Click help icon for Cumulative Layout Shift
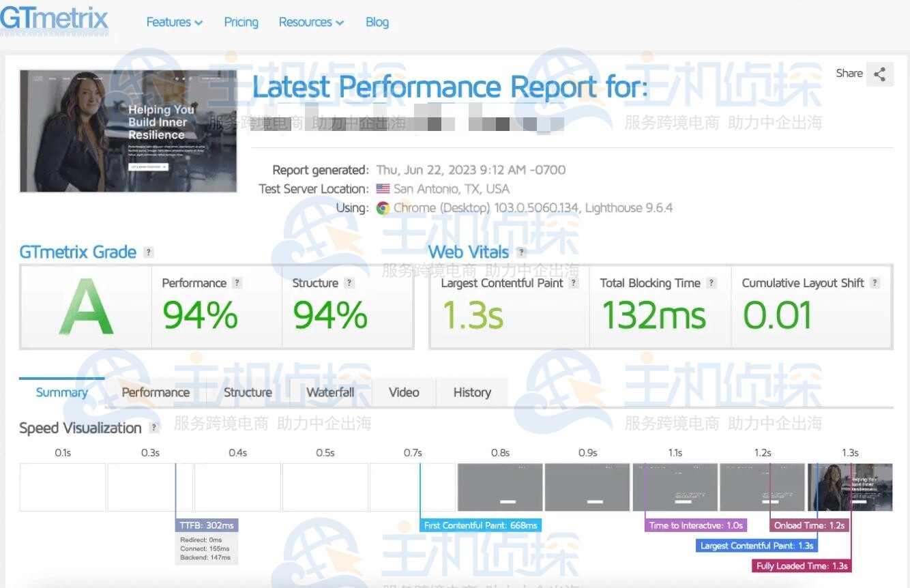The width and height of the screenshot is (910, 588). click(875, 283)
